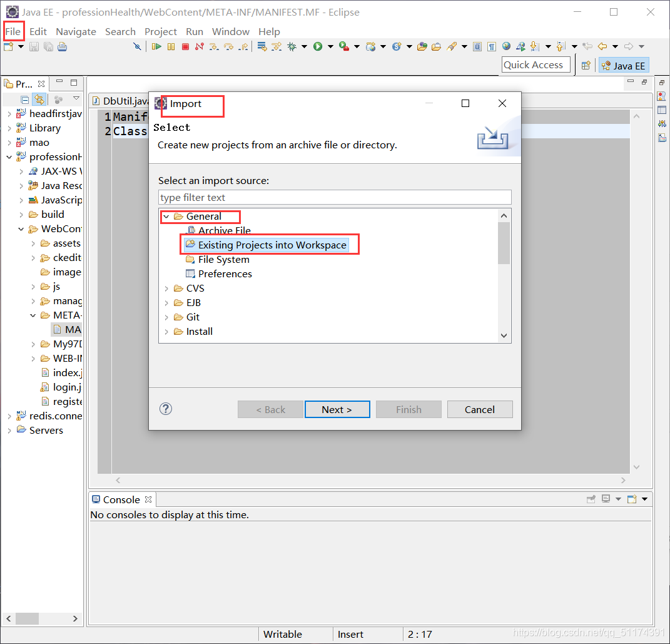670x644 pixels.
Task: Click the Save icon in toolbar
Action: pos(34,46)
